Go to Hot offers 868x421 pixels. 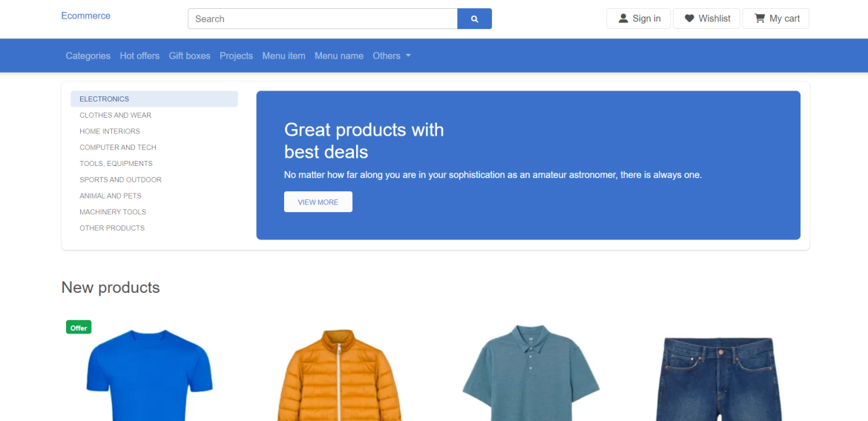pos(139,56)
